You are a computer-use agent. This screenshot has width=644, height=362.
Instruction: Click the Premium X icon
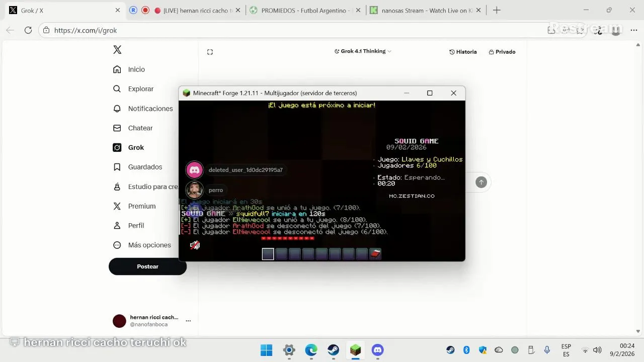(117, 206)
